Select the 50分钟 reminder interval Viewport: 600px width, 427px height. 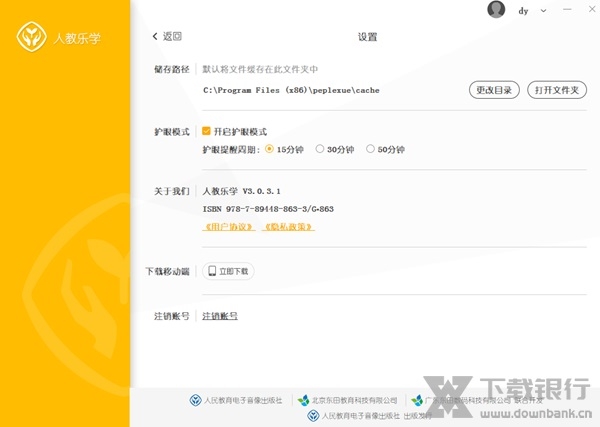370,148
